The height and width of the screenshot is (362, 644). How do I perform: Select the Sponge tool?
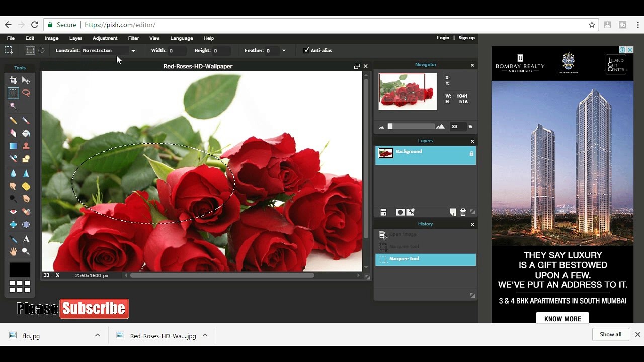coord(26,186)
